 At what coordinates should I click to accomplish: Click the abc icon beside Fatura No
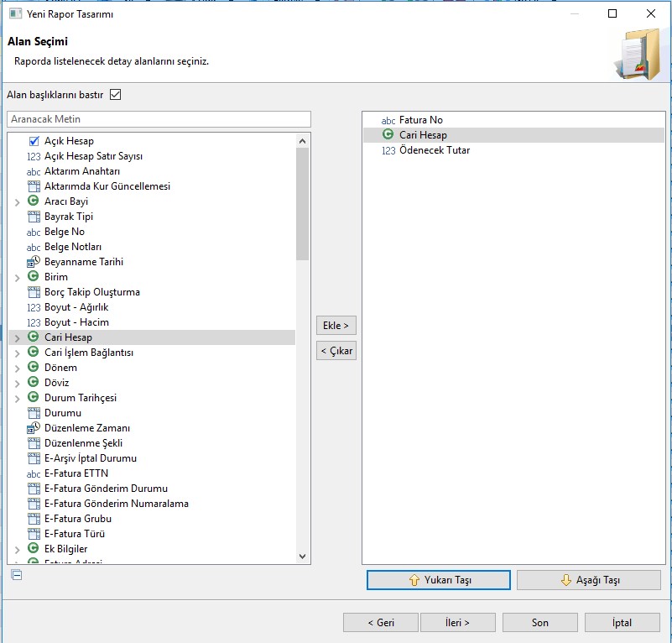[x=388, y=120]
